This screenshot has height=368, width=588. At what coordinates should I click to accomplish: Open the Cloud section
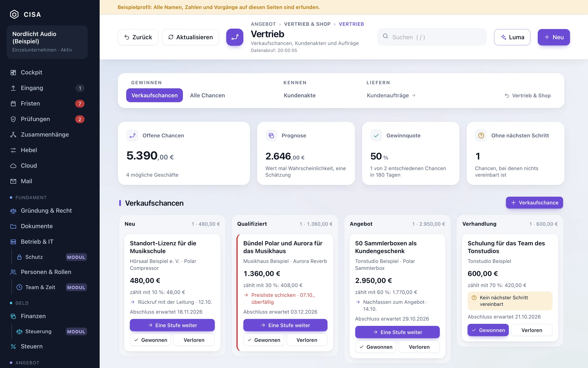pyautogui.click(x=47, y=166)
